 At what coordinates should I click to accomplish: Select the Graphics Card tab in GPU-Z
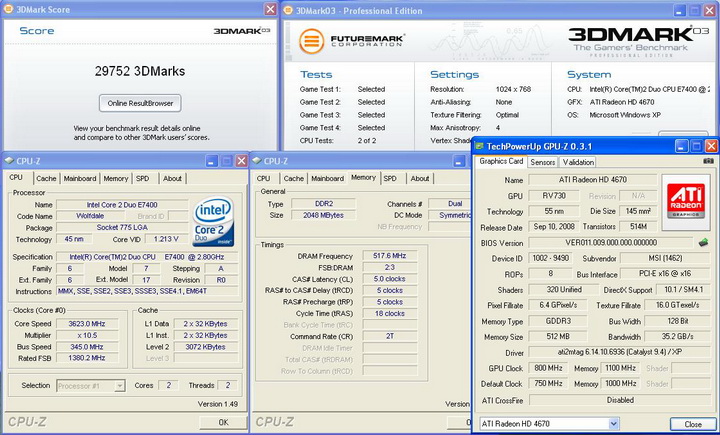[501, 161]
